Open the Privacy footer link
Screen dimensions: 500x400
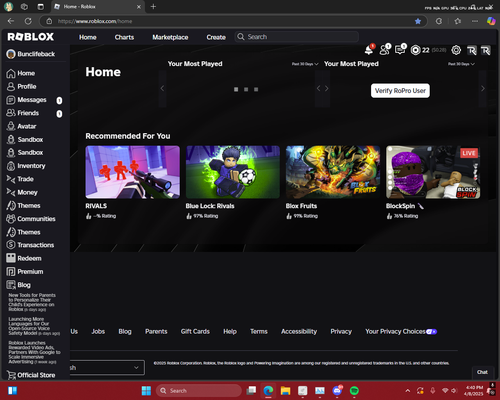(341, 332)
